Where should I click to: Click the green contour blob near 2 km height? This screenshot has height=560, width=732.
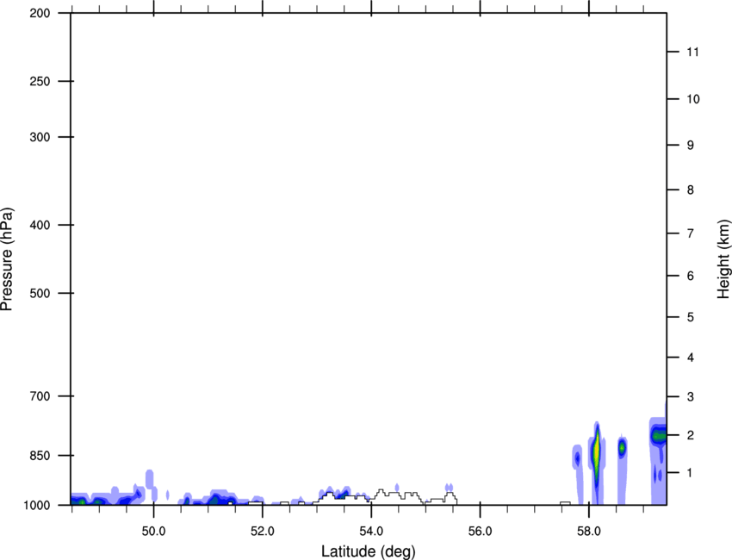[659, 437]
